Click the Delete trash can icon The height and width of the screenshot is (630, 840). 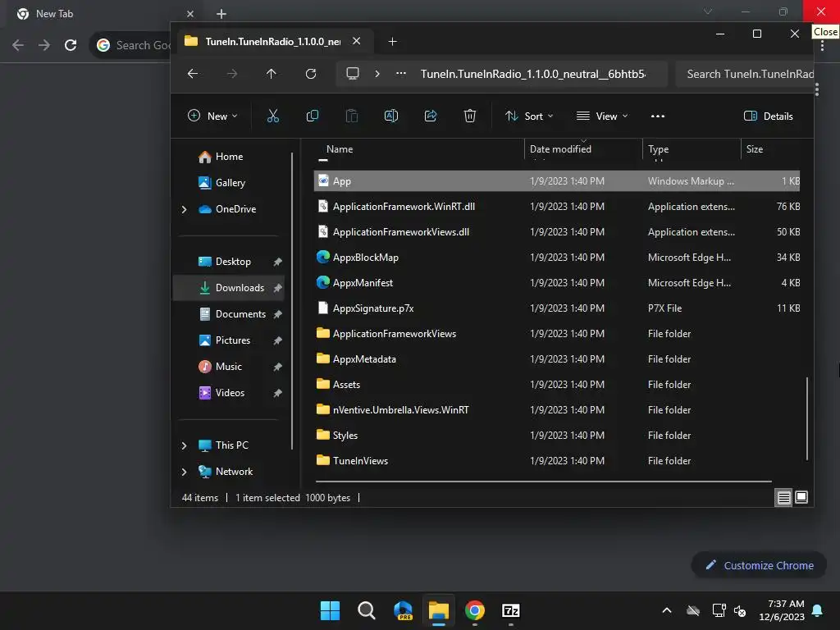[x=470, y=116]
